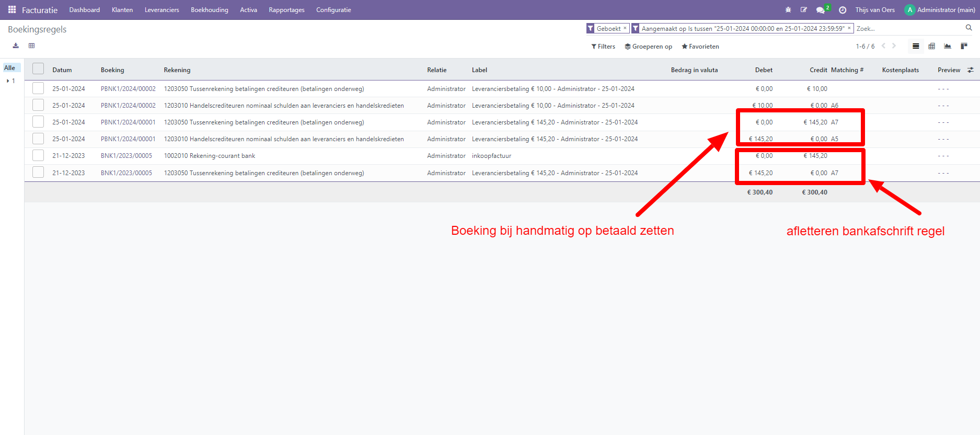Switch to graph chart view
Image resolution: width=980 pixels, height=435 pixels.
pyautogui.click(x=948, y=47)
